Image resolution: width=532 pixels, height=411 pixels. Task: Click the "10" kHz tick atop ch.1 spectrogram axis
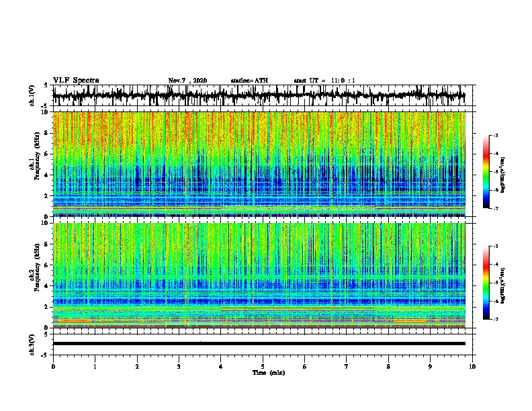coord(46,112)
